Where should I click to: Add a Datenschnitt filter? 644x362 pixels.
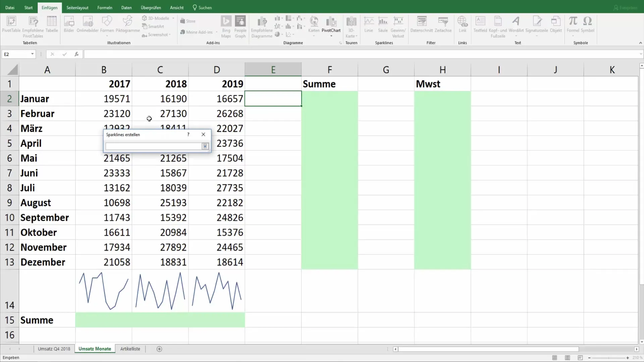pos(422,24)
